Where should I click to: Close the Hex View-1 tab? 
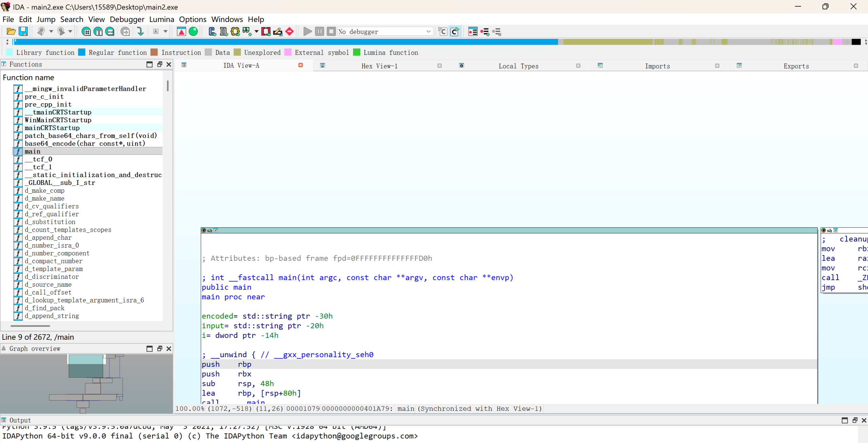(439, 66)
